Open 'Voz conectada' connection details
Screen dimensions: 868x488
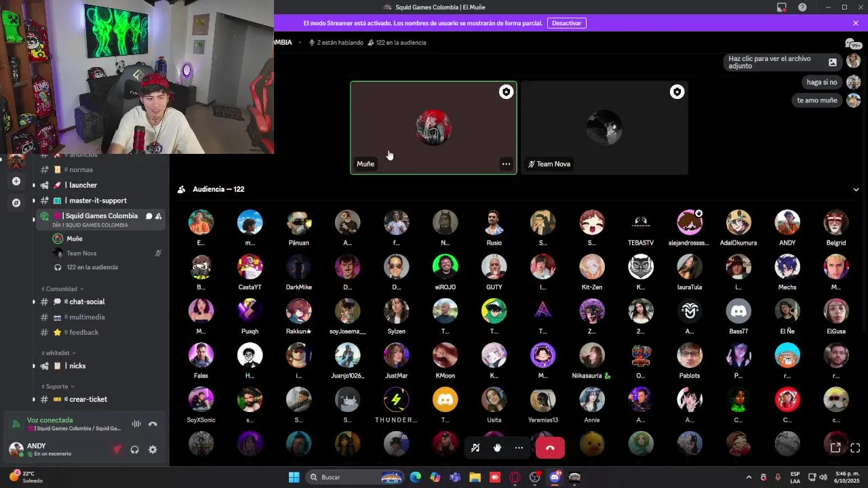click(x=50, y=420)
